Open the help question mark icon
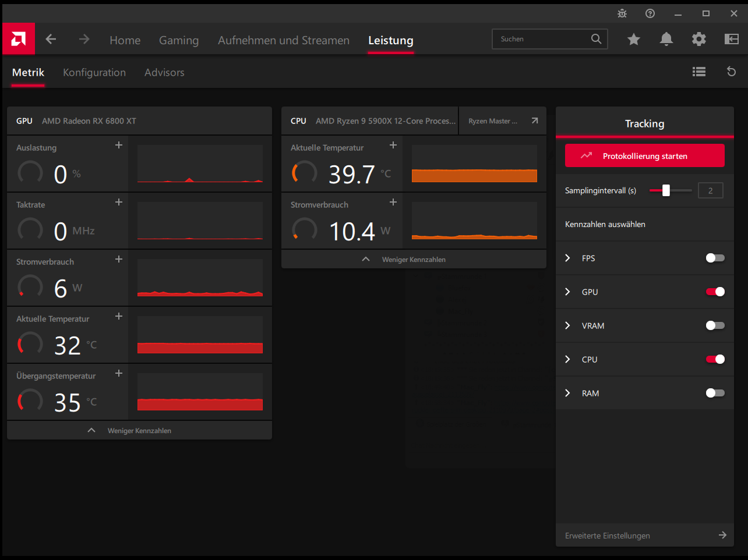The image size is (748, 560). [650, 13]
